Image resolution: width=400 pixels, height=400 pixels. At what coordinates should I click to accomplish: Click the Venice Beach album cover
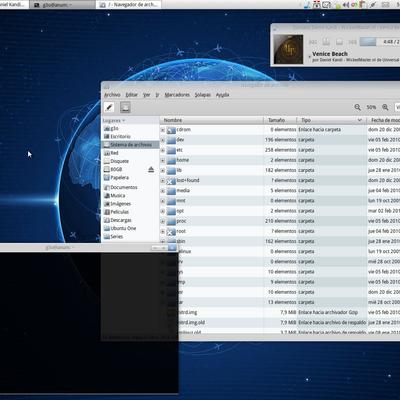tap(288, 49)
